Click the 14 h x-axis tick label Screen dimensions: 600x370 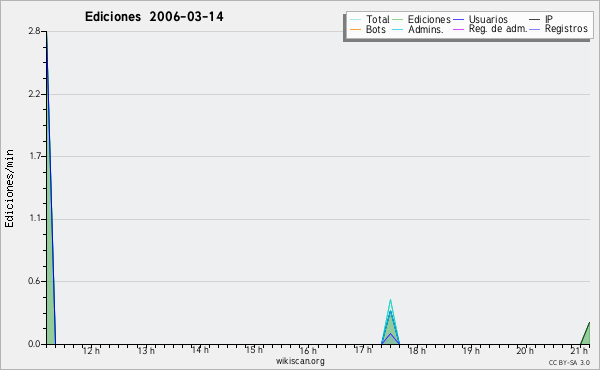200,350
